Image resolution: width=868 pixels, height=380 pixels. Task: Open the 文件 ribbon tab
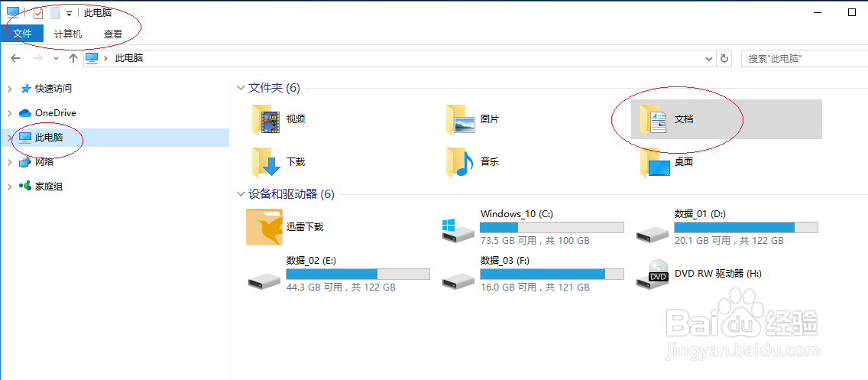click(x=22, y=34)
